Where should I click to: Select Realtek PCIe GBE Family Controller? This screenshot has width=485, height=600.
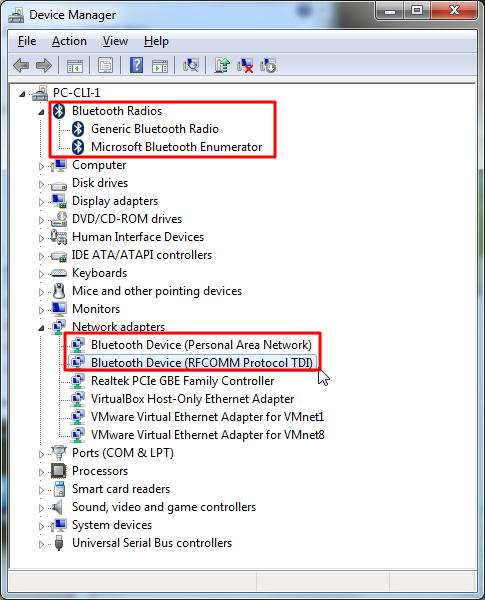coord(182,381)
